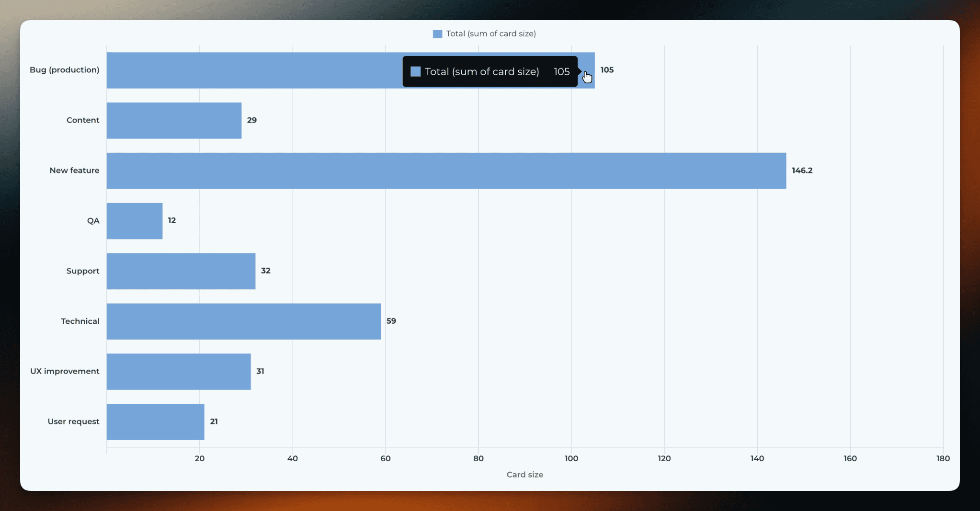Image resolution: width=980 pixels, height=511 pixels.
Task: Select the New feature bar
Action: coord(446,170)
